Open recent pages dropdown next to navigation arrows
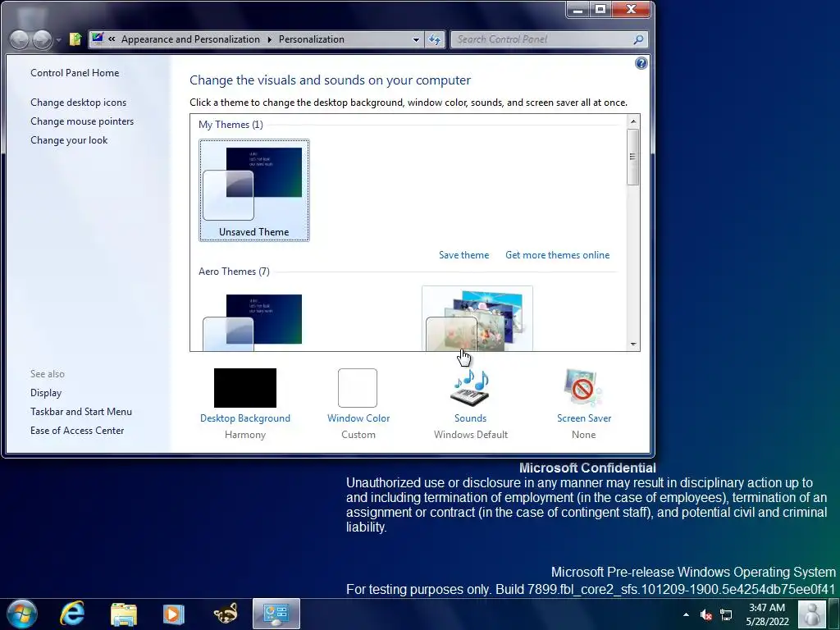 (59, 40)
